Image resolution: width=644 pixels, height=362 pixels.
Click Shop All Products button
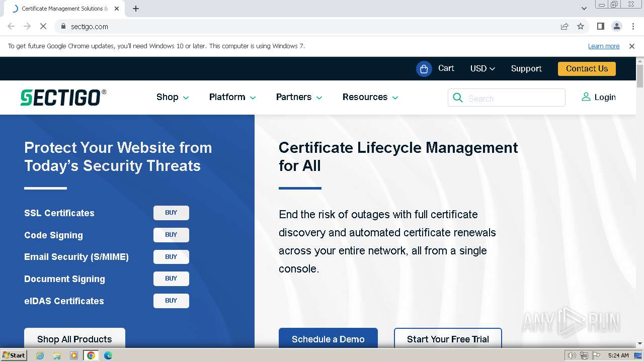[74, 338]
